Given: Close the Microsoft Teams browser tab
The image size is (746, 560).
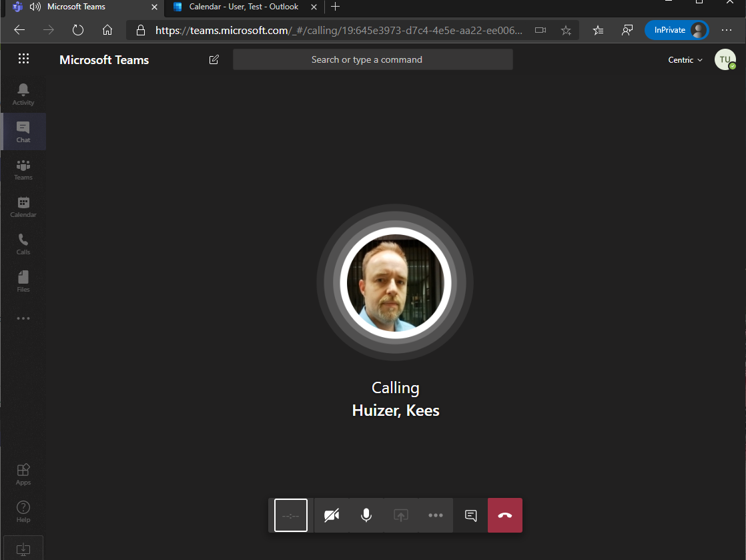Looking at the screenshot, I should [x=154, y=7].
